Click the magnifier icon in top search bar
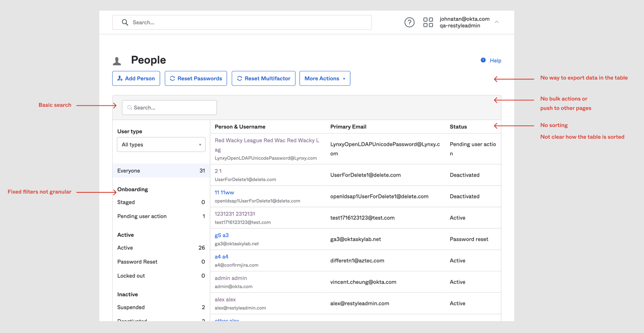 pos(125,22)
